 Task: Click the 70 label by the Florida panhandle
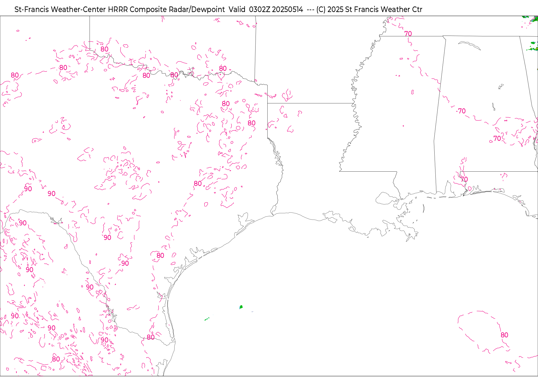[464, 179]
